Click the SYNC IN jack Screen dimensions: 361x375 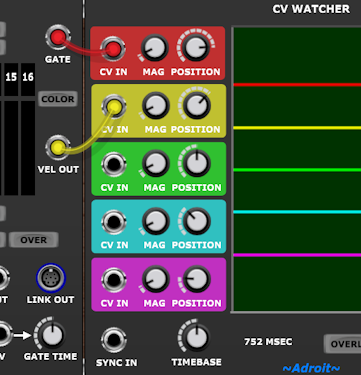[114, 340]
